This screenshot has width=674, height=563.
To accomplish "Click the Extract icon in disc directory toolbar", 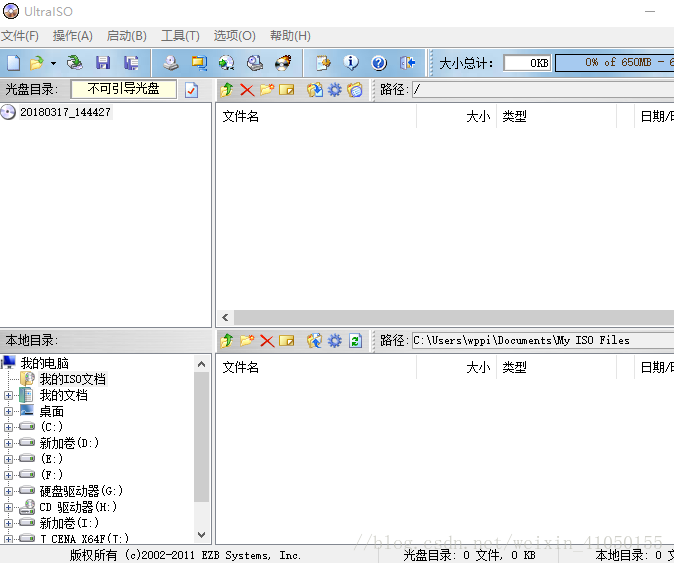I will [315, 90].
